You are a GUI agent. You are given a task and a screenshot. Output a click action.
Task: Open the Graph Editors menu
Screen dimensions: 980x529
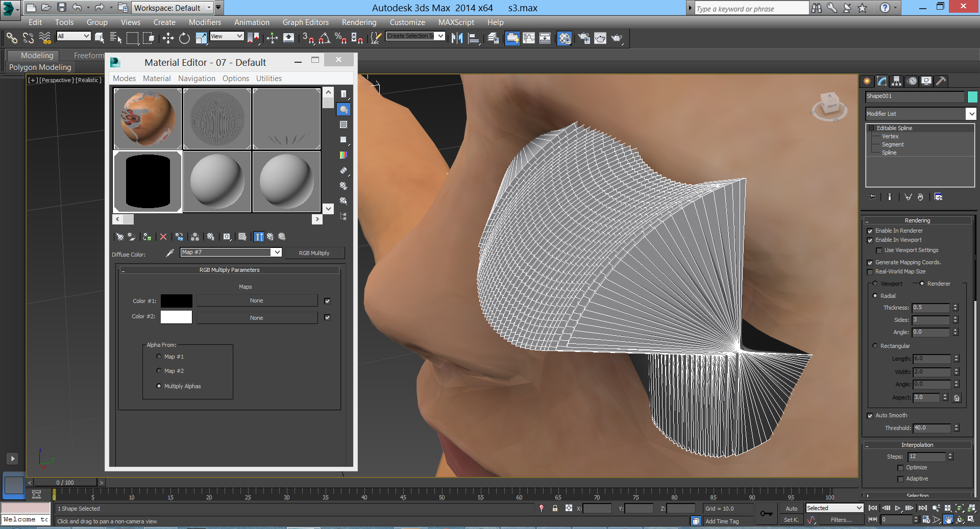tap(305, 22)
